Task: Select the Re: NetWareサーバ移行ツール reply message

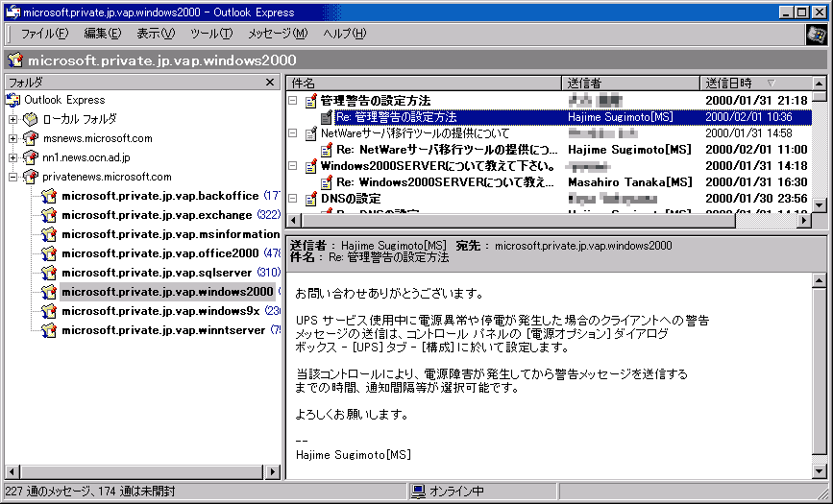Action: [x=446, y=150]
